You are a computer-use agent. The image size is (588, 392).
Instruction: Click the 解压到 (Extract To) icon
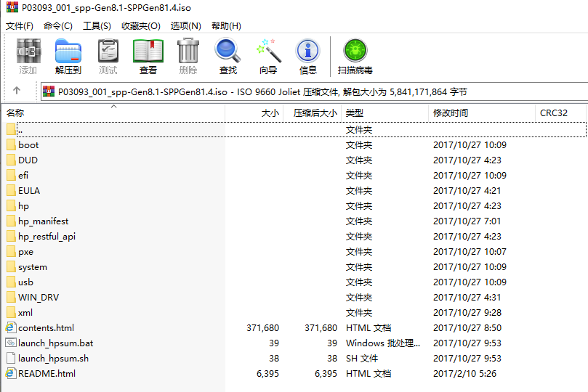(68, 57)
